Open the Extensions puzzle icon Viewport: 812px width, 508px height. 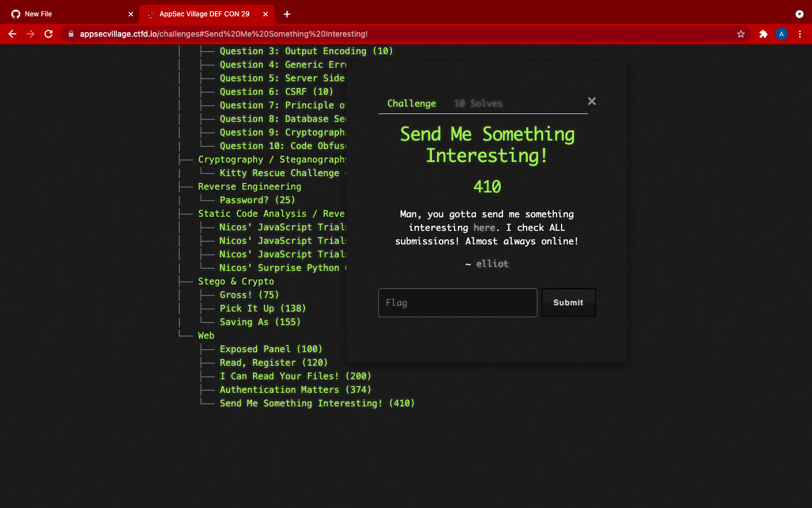pos(764,34)
